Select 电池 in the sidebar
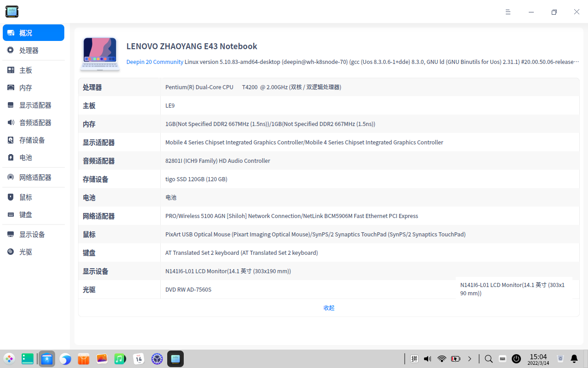The width and height of the screenshot is (588, 368). coord(34,157)
